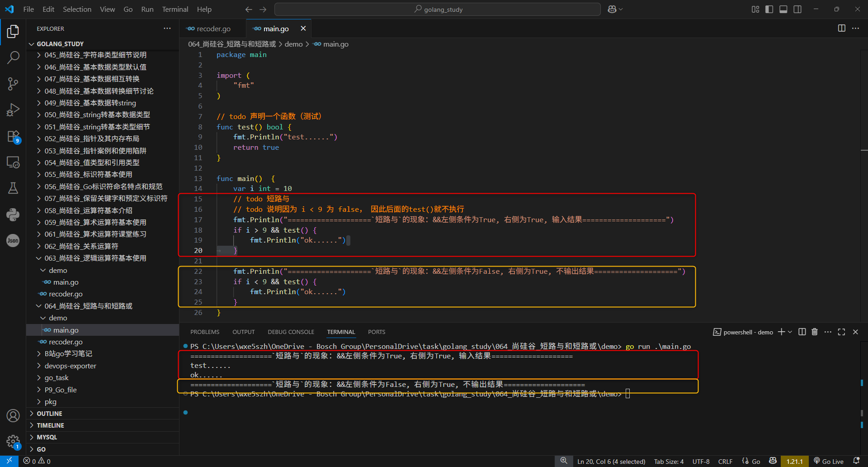Viewport: 868px width, 467px height.
Task: Customize layout from title bar
Action: [x=755, y=9]
